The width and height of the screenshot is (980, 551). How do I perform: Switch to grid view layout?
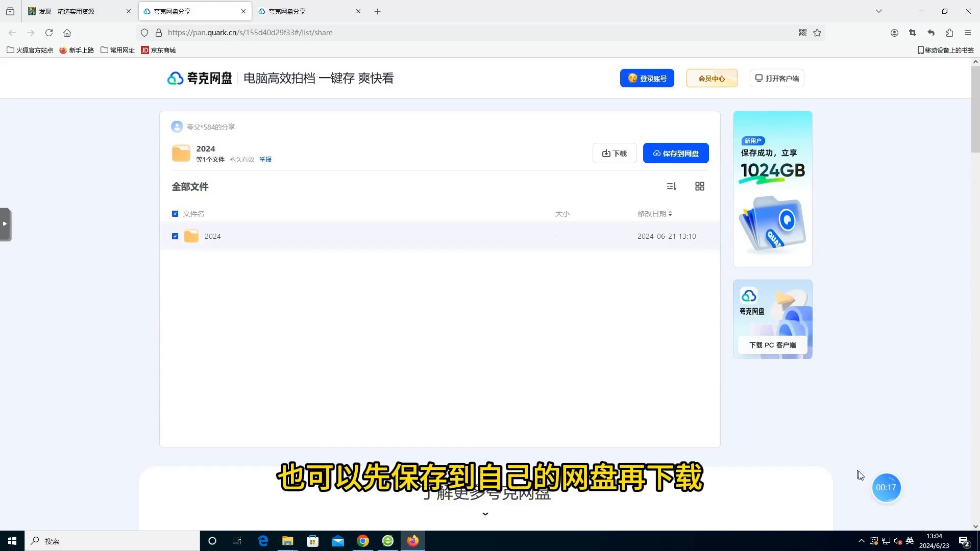tap(700, 186)
